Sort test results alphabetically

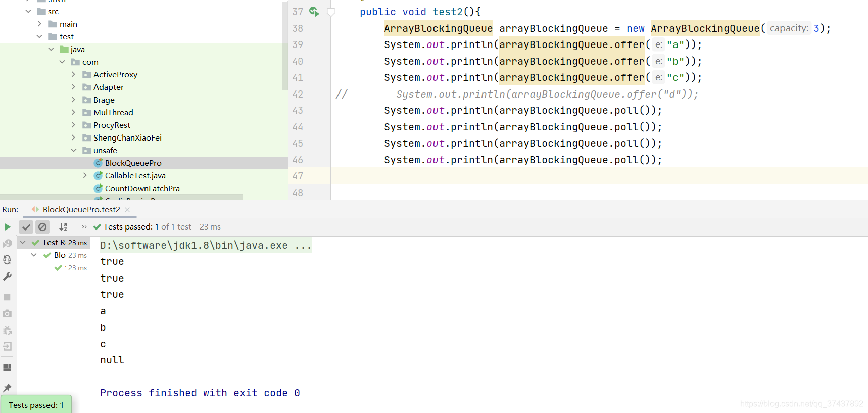tap(63, 227)
